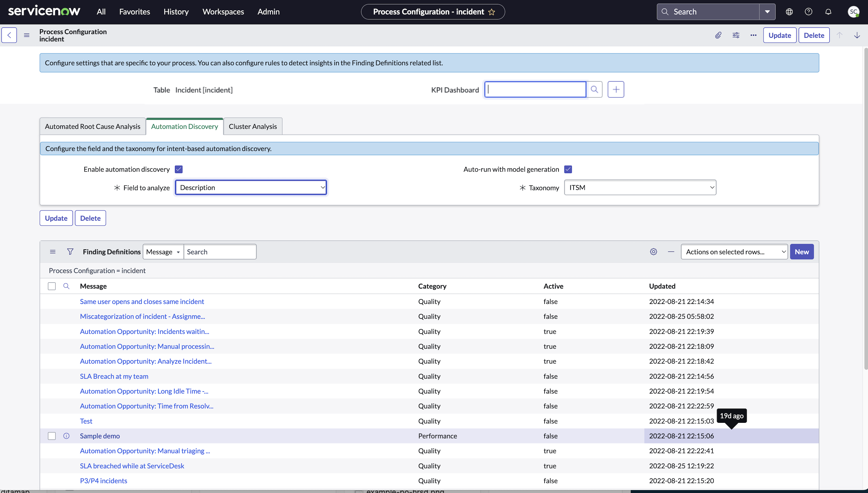This screenshot has width=868, height=493.
Task: Check the select-all rows checkbox
Action: coord(52,286)
